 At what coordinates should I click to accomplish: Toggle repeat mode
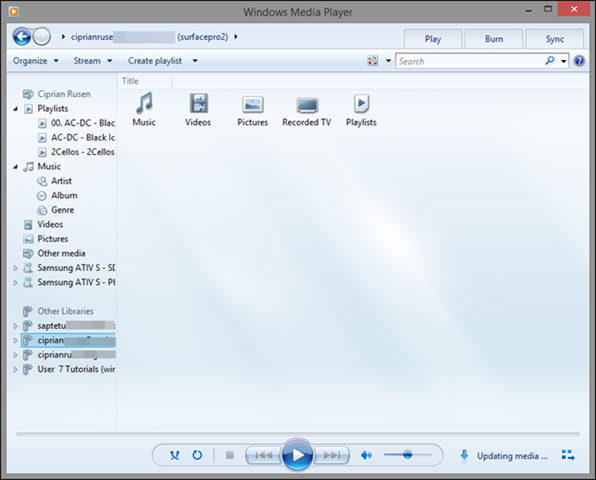[x=197, y=455]
